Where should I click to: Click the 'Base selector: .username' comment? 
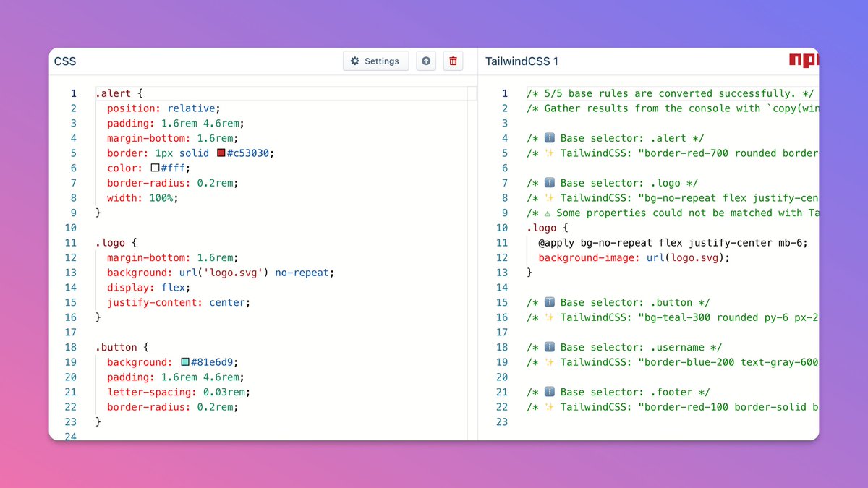[x=624, y=347]
